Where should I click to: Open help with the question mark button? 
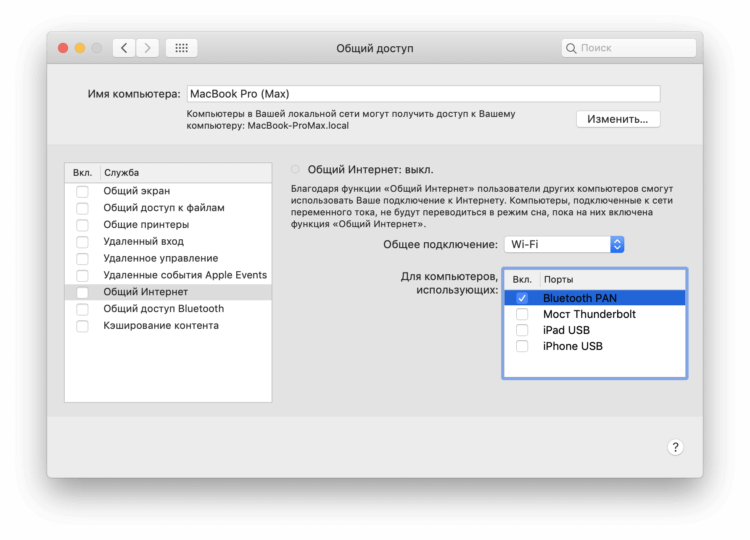(x=675, y=447)
